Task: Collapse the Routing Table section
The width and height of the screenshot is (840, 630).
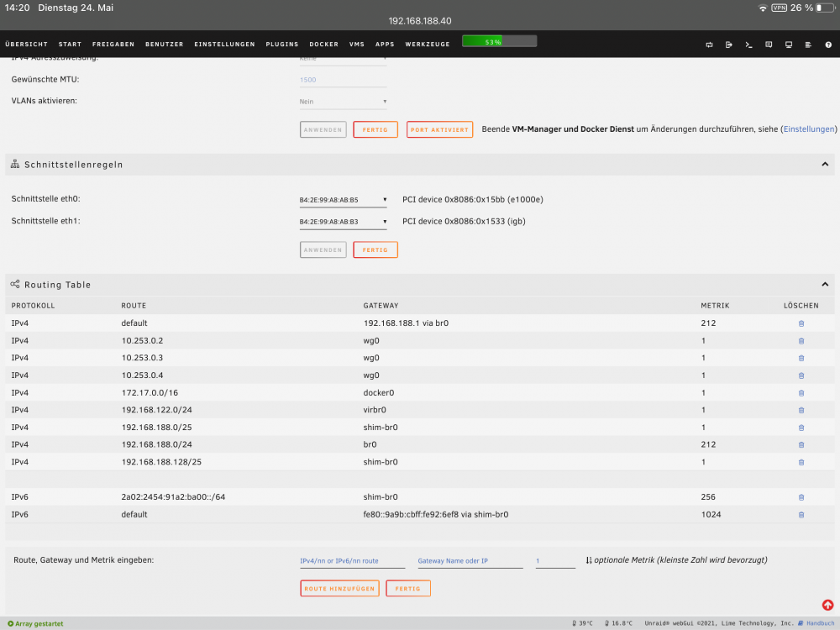Action: 825,285
